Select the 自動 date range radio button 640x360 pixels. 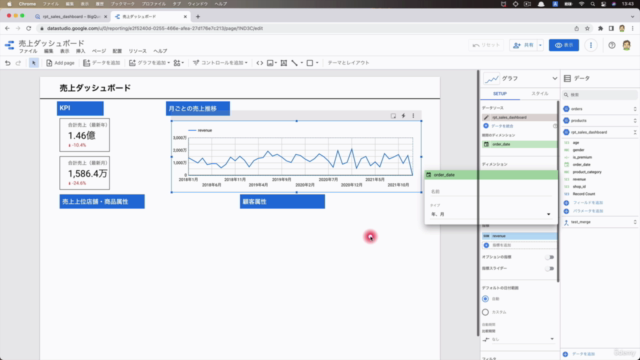pos(485,299)
